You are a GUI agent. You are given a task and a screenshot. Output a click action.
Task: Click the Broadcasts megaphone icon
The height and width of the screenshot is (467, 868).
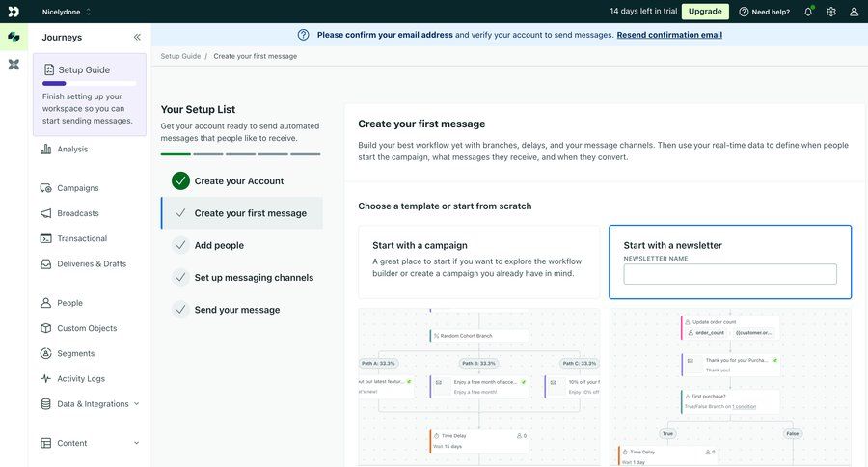(46, 213)
